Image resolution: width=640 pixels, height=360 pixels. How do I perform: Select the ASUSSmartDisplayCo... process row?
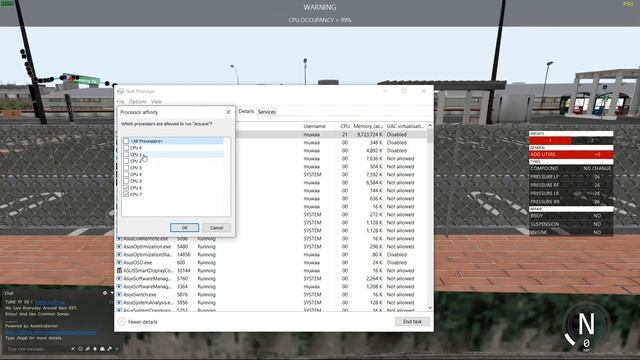(271, 271)
